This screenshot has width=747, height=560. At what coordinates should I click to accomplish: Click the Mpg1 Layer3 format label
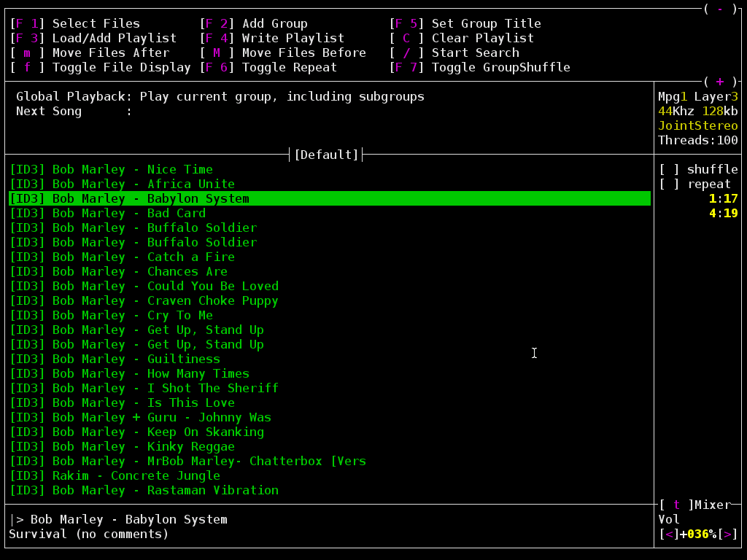(698, 97)
